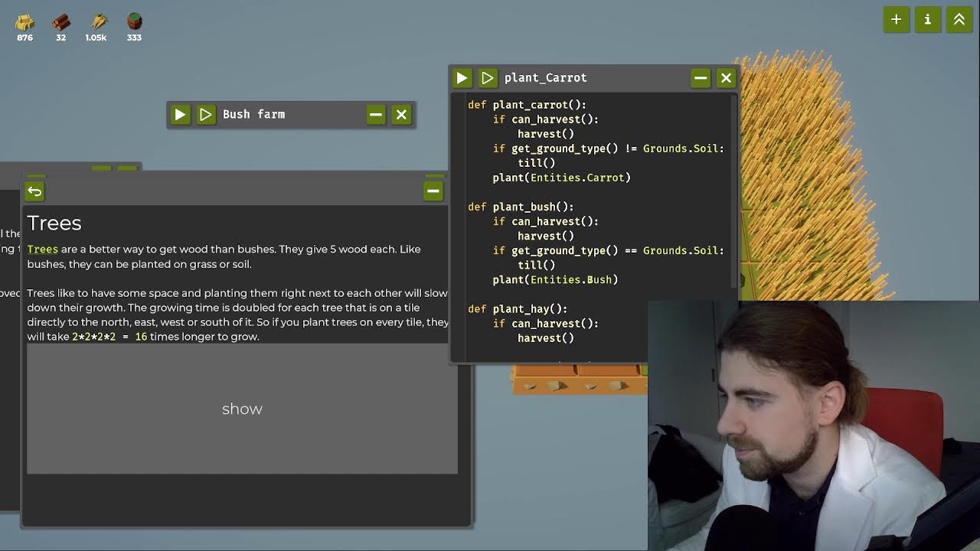
Task: Open the Trees highlighted link
Action: pyautogui.click(x=43, y=249)
